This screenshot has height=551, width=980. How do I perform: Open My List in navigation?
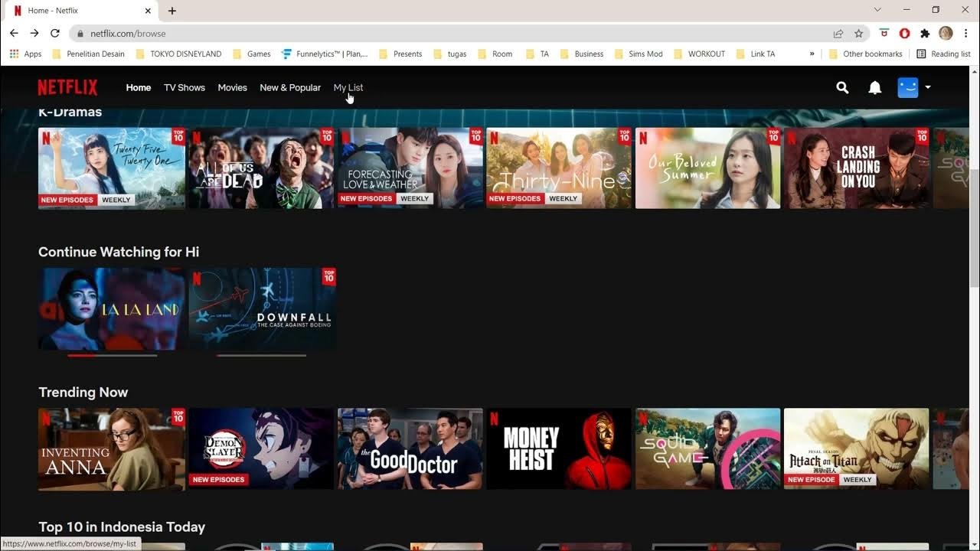click(x=348, y=88)
